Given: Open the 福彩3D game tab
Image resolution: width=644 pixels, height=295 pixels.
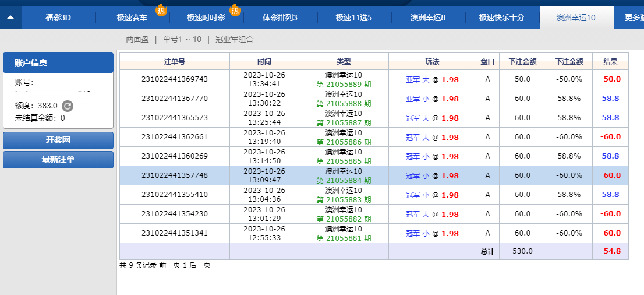Looking at the screenshot, I should (x=58, y=17).
